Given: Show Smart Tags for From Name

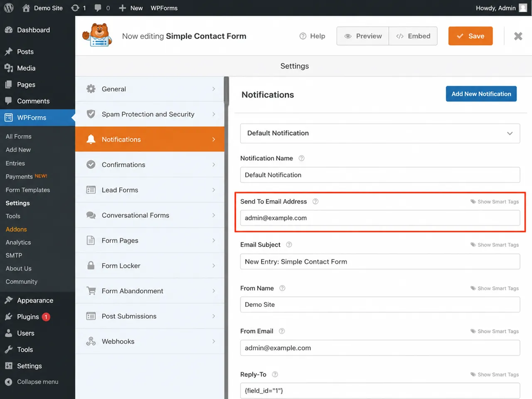Looking at the screenshot, I should pos(495,288).
